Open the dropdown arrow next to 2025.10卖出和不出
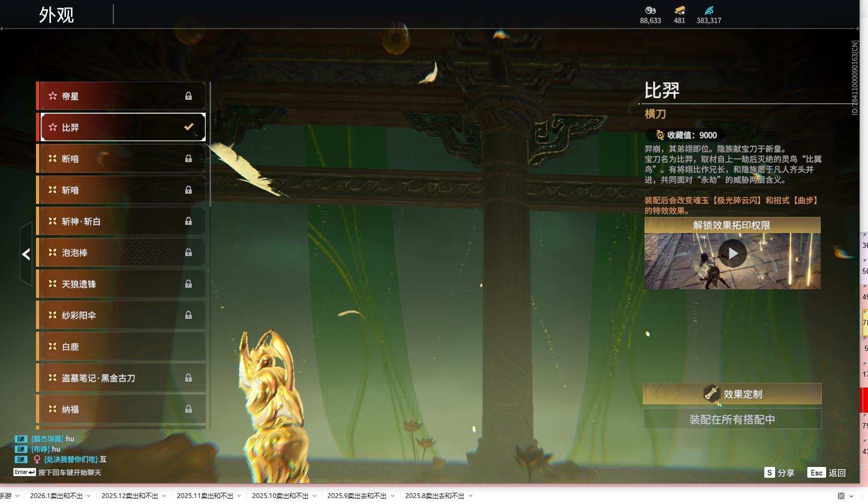The image size is (868, 504). (314, 496)
